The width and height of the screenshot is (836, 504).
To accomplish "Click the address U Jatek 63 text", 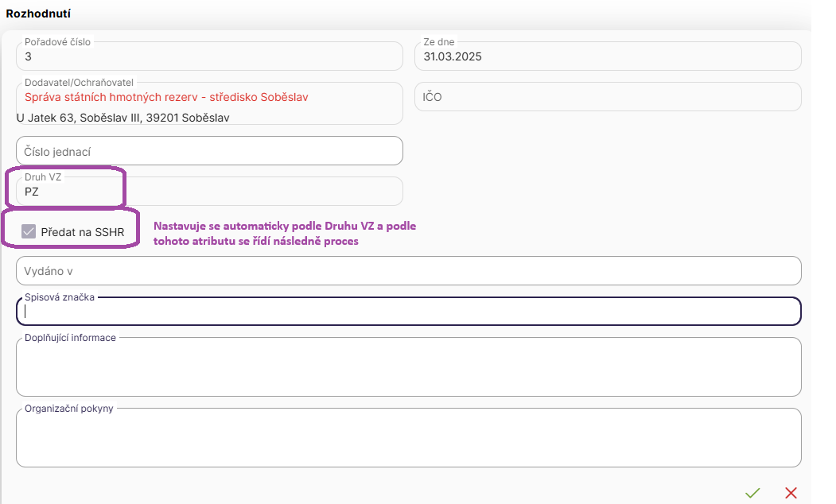I will 122,118.
